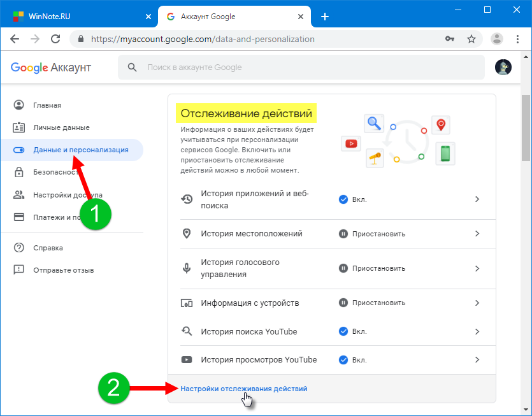Click Личные данные ID card icon
This screenshot has width=532, height=416.
(x=18, y=127)
